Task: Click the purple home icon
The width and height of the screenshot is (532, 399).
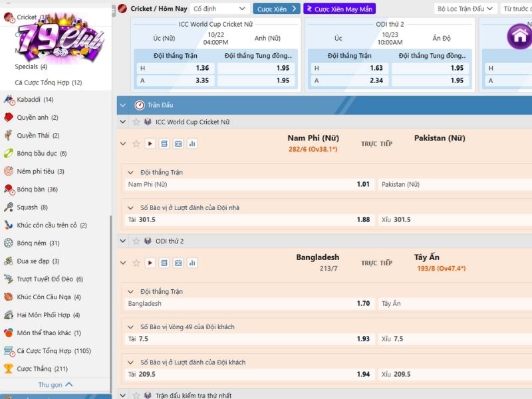Action: point(519,36)
